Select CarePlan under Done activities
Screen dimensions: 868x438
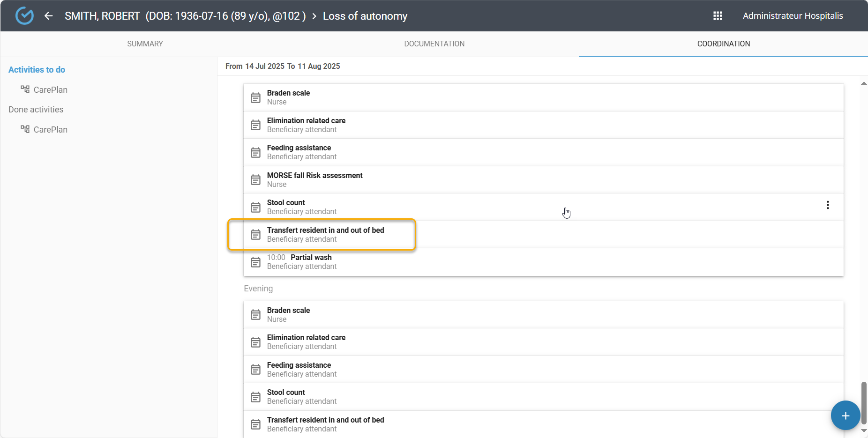(x=50, y=130)
